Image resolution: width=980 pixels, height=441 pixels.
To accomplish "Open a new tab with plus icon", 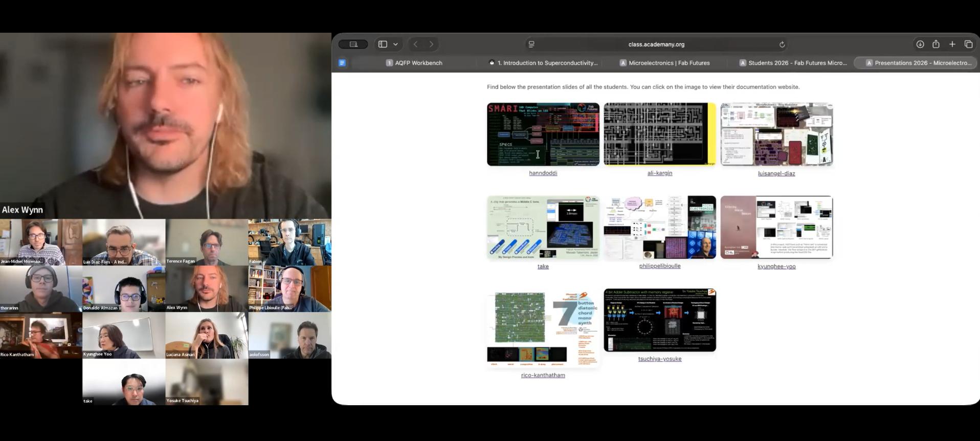I will coord(952,44).
